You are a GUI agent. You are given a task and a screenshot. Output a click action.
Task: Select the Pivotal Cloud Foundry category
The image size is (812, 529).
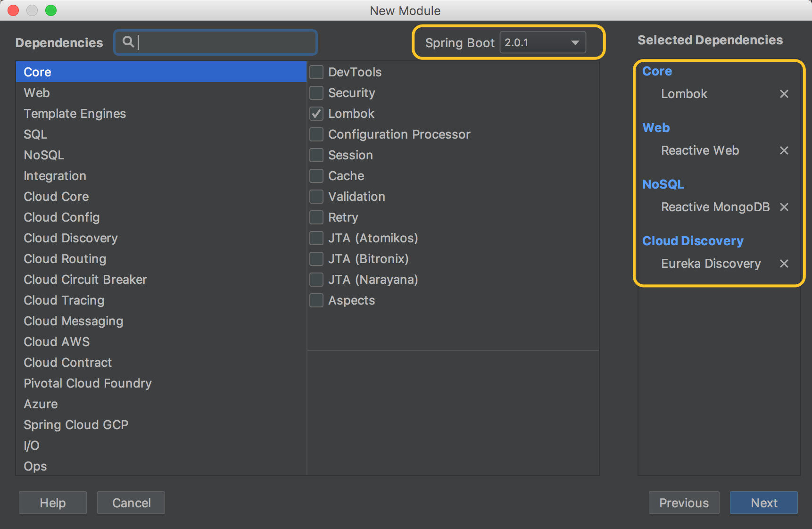[161, 383]
